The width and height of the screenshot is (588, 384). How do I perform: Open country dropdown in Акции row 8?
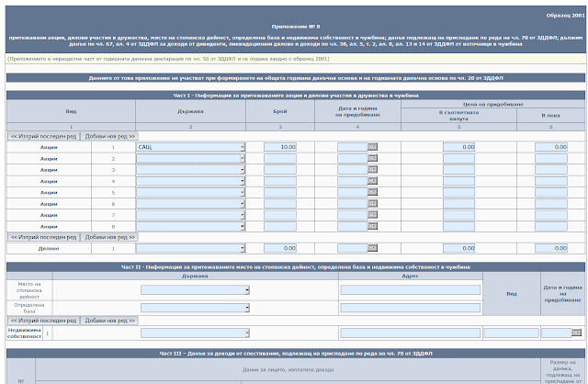click(190, 226)
